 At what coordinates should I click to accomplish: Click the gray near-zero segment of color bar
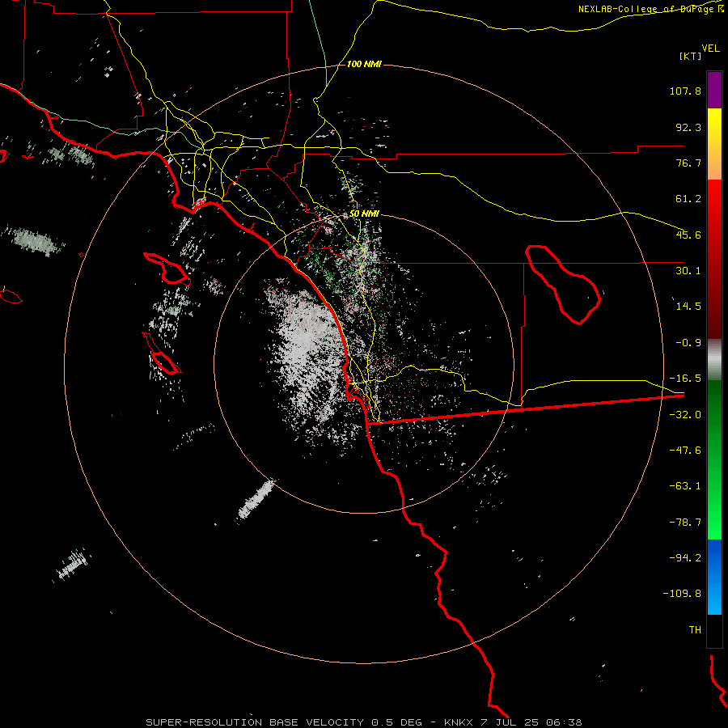pos(714,360)
